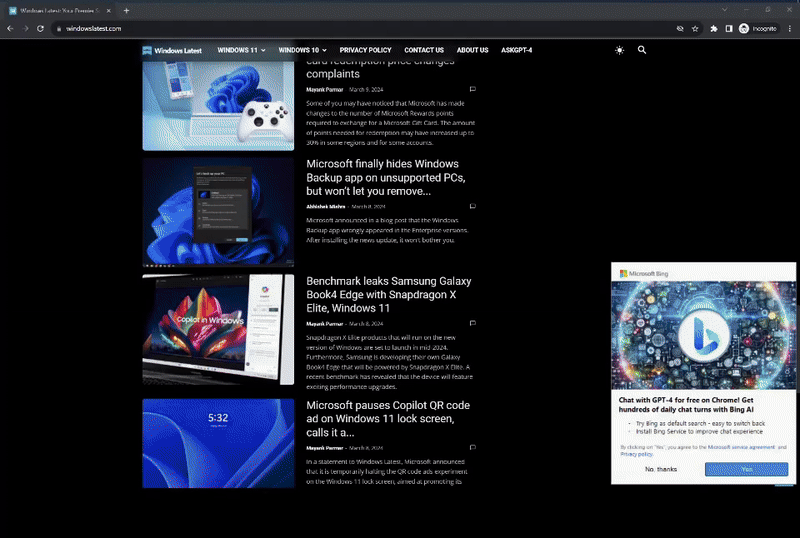Expand the Windows 11 nav menu
This screenshot has width=800, height=538.
point(241,50)
